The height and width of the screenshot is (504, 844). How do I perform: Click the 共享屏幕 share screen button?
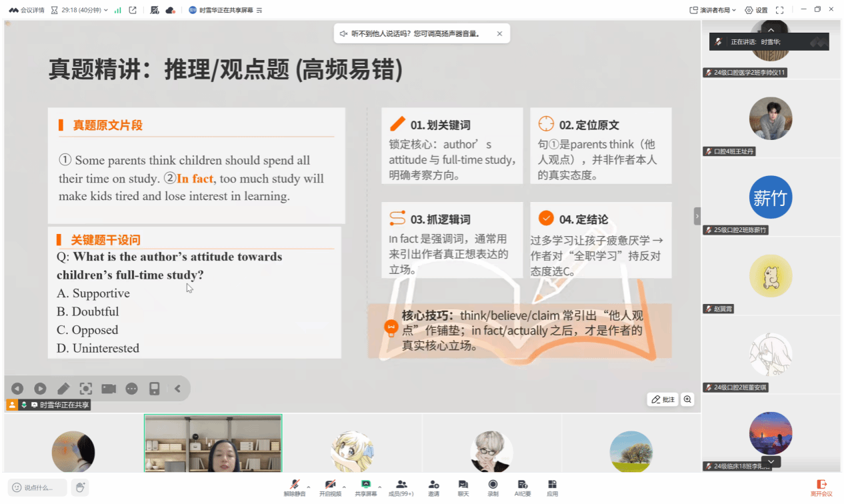(365, 488)
